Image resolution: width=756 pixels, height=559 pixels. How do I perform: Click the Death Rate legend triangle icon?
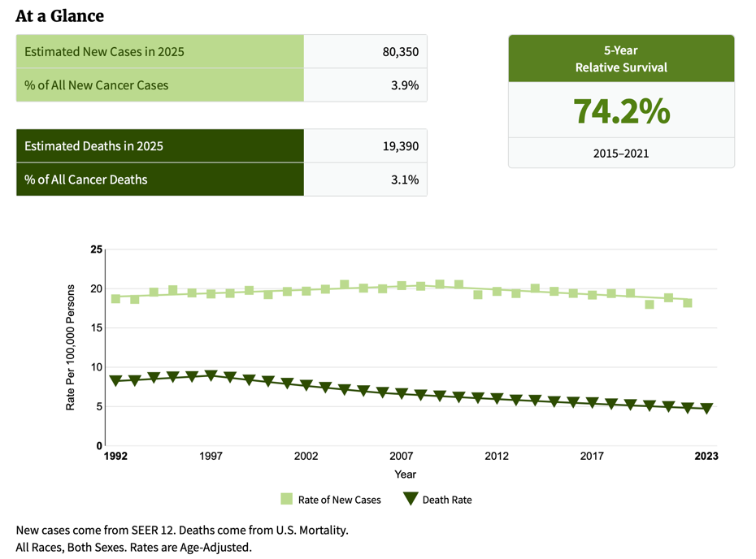click(411, 499)
